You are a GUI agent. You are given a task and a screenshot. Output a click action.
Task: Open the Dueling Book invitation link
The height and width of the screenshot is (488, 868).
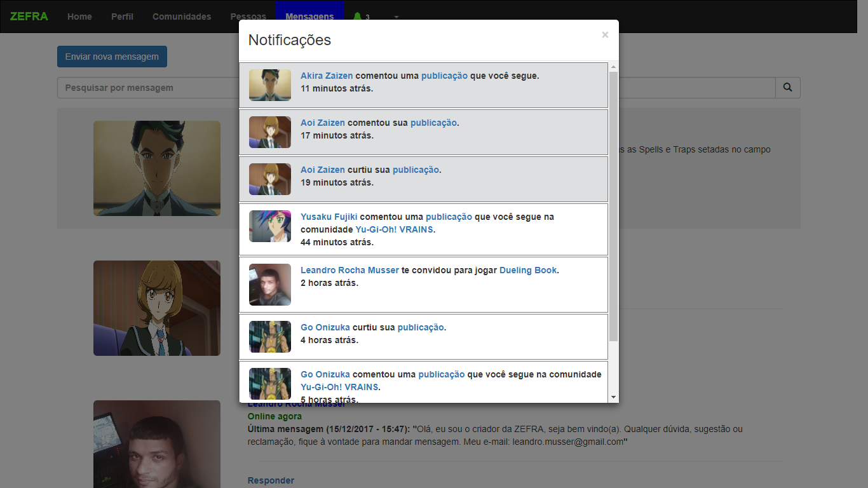click(x=528, y=269)
